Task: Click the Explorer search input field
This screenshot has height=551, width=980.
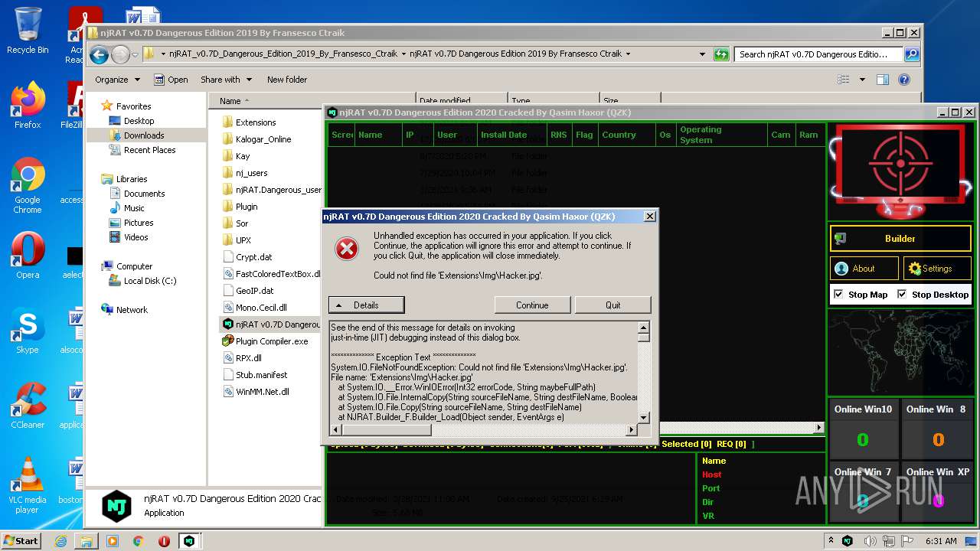Action: tap(819, 54)
